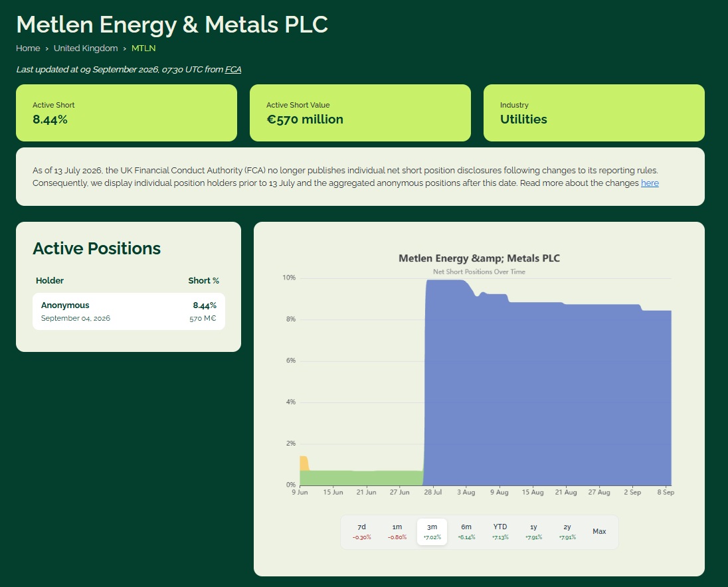Screen dimensions: 728x587
Task: Click the Short % column header
Action: [203, 281]
